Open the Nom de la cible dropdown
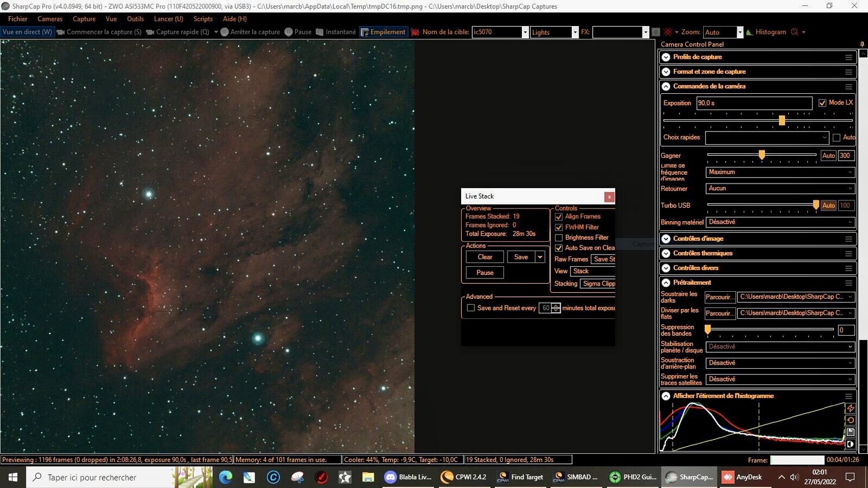The height and width of the screenshot is (488, 868). pos(525,32)
